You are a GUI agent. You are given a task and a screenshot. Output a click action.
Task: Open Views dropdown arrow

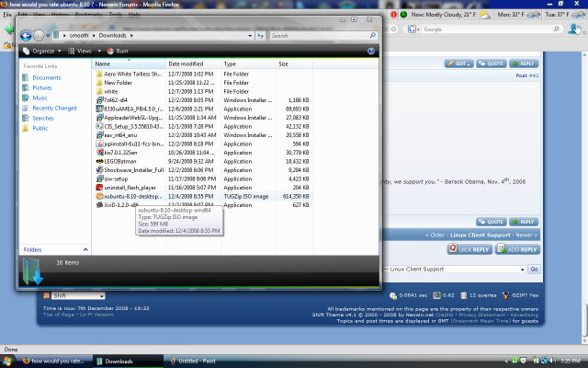pos(99,52)
